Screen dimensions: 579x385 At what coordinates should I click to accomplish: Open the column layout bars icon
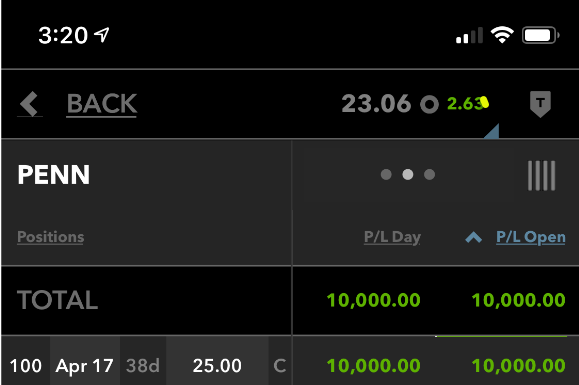[x=541, y=175]
